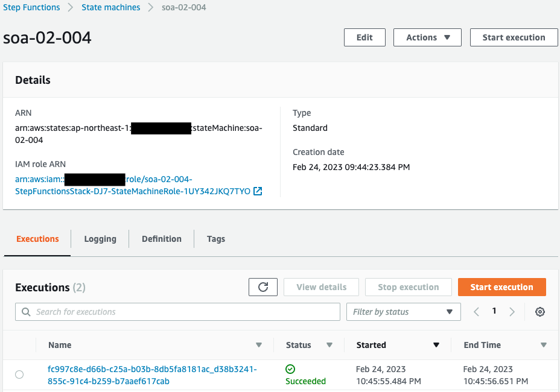Switch to the Tags tab
The height and width of the screenshot is (392, 560).
(x=215, y=239)
